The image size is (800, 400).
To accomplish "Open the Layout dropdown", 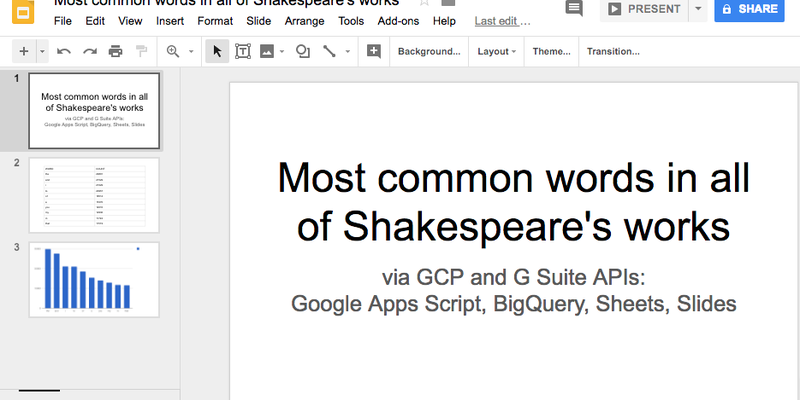I will pyautogui.click(x=496, y=51).
